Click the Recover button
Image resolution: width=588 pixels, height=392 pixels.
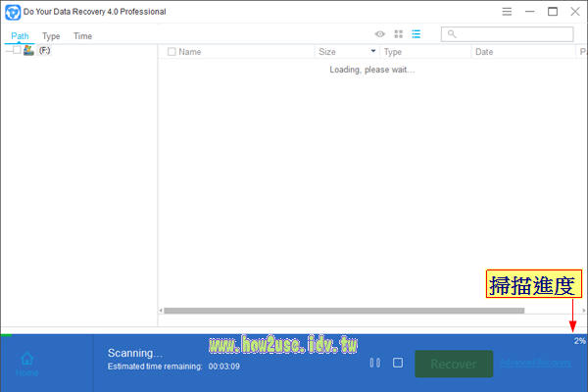pyautogui.click(x=454, y=364)
